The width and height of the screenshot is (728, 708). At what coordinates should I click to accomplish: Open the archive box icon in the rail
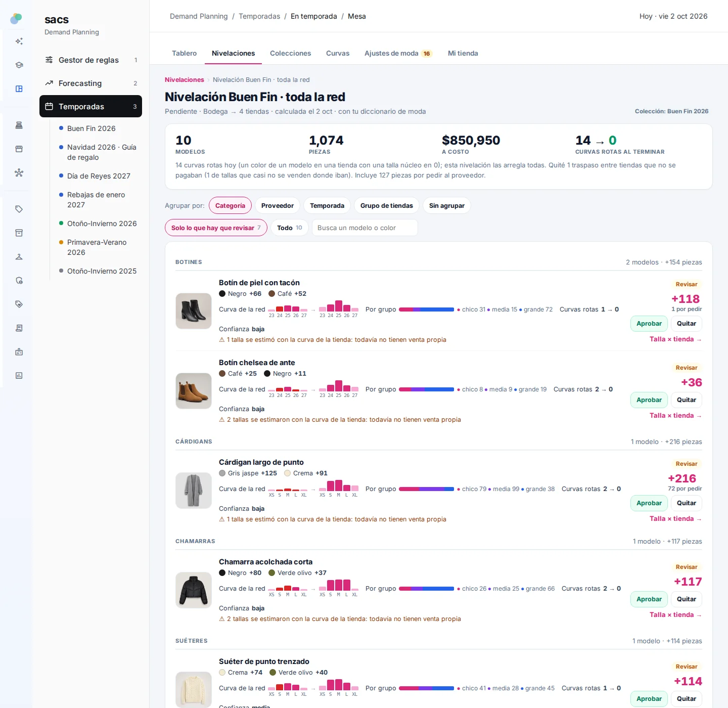coord(19,233)
